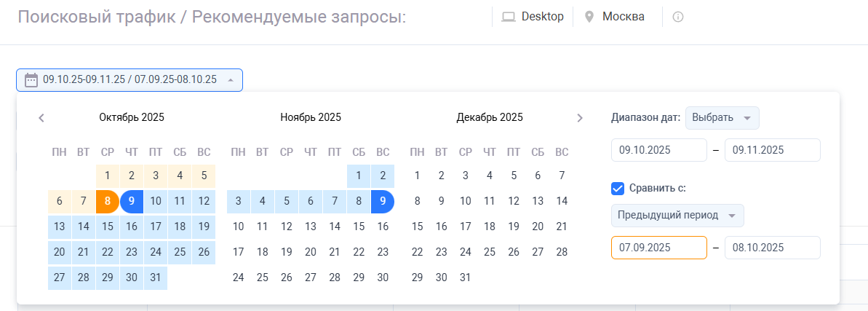Click the start date field 09.10.2025

tap(658, 150)
